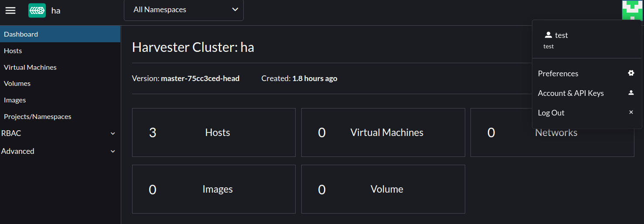Viewport: 644px width, 224px height.
Task: Expand the Advanced section chevron
Action: [113, 151]
